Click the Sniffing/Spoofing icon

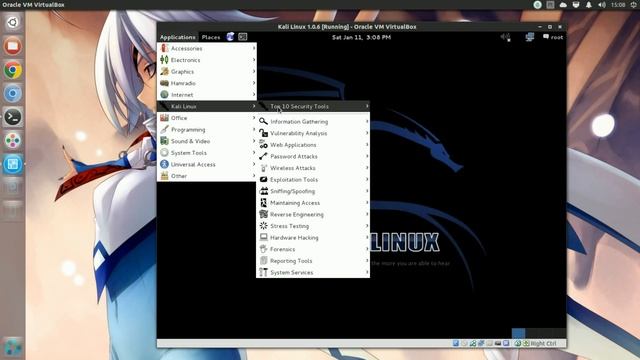coord(264,191)
